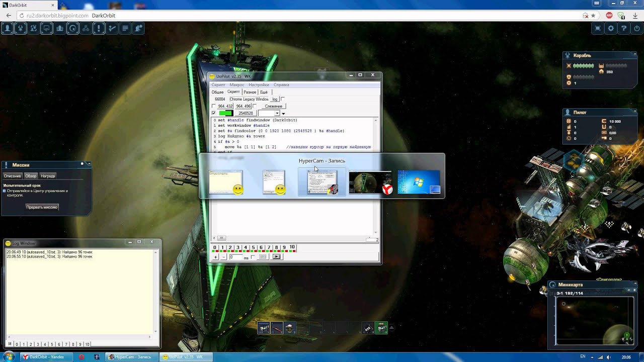Image resolution: width=644 pixels, height=362 pixels.
Task: Select first UoPilot smiley thumbnail in switcher
Action: tap(226, 182)
